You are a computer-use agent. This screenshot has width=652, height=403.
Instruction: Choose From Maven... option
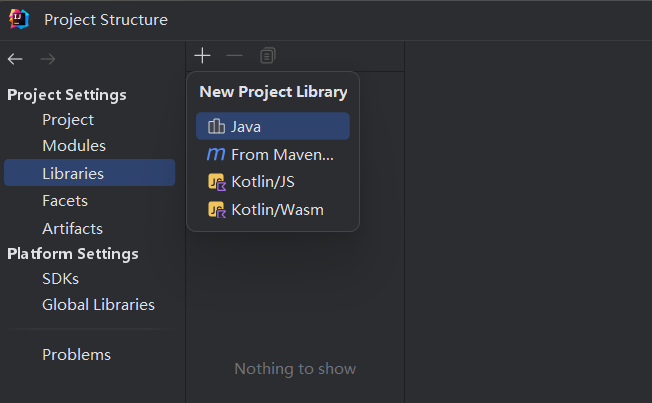[x=282, y=154]
